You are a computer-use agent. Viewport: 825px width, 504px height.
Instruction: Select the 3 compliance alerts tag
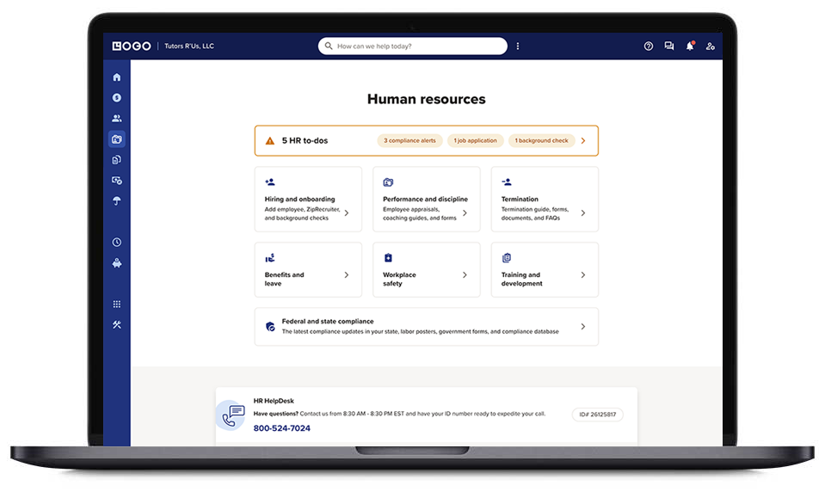[409, 140]
